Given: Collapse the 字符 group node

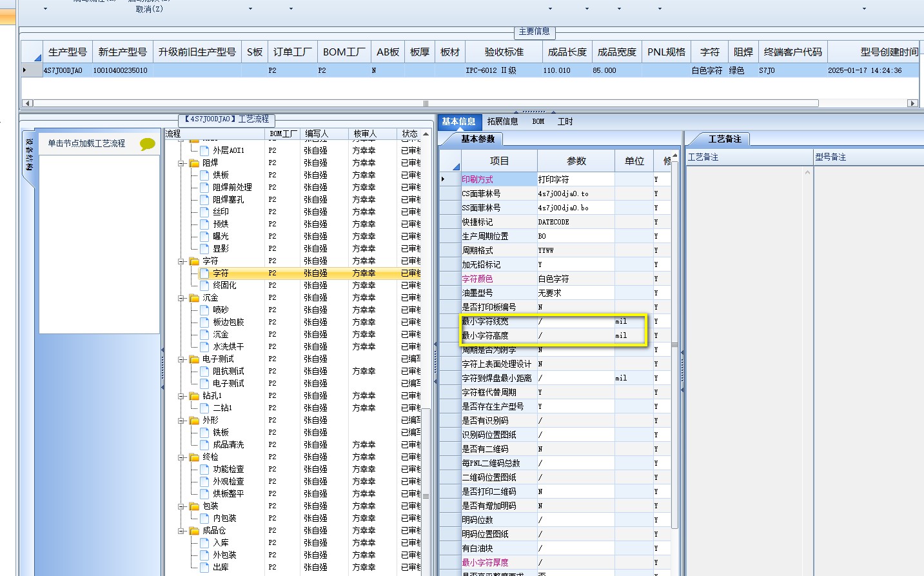Looking at the screenshot, I should 182,261.
